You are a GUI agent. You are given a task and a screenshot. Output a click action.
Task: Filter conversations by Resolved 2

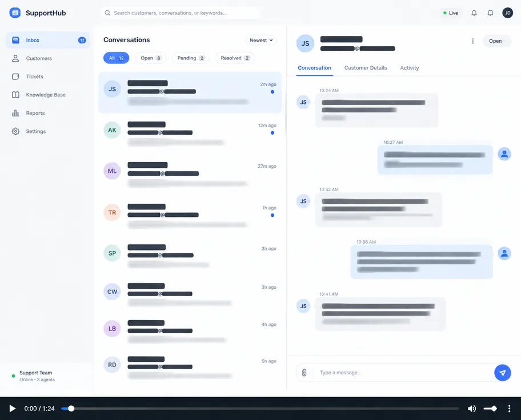click(x=235, y=58)
